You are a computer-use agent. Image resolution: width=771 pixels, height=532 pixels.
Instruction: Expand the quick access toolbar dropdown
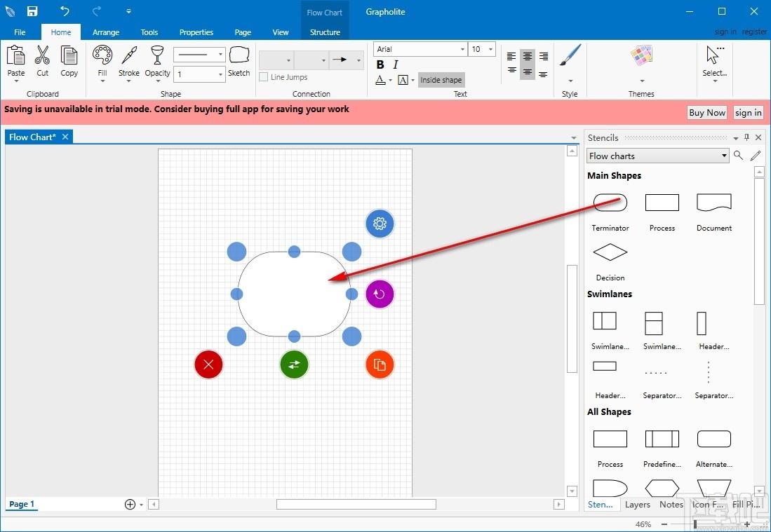click(128, 11)
